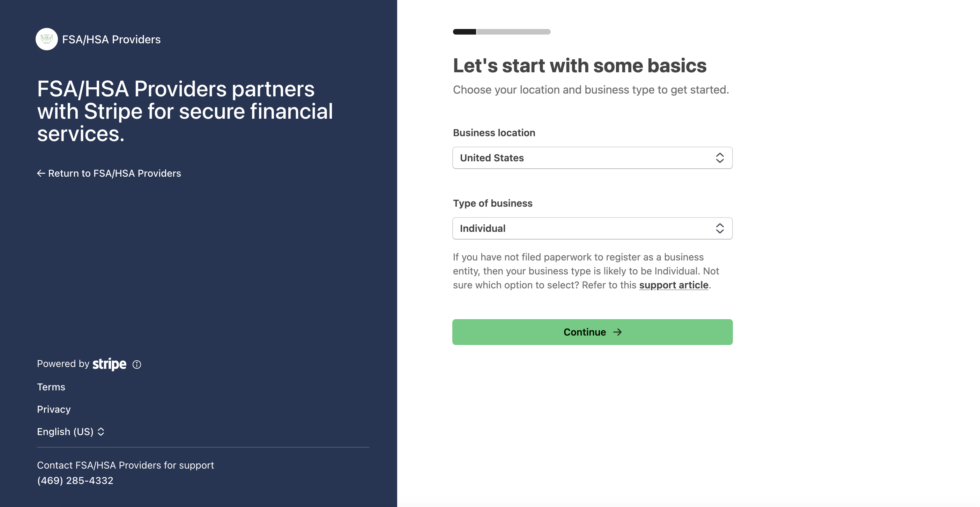This screenshot has width=980, height=507.
Task: Click the chevron beside English (US)
Action: pos(101,432)
